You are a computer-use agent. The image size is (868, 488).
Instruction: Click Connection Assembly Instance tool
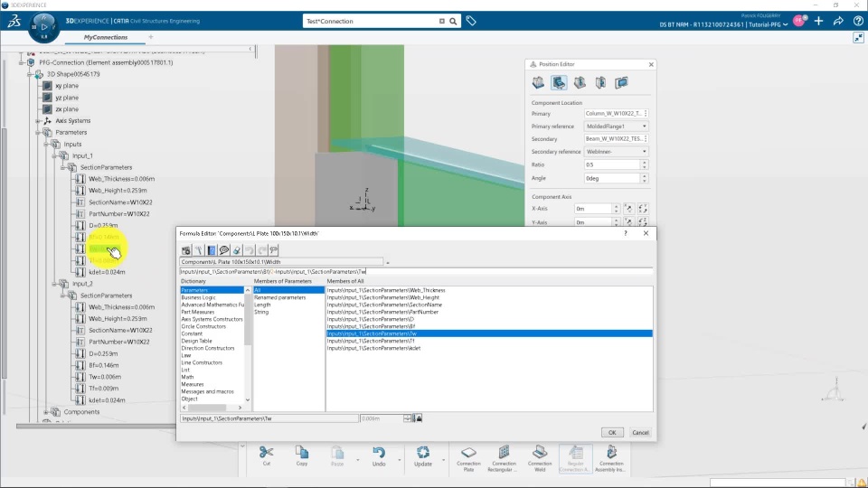point(611,459)
